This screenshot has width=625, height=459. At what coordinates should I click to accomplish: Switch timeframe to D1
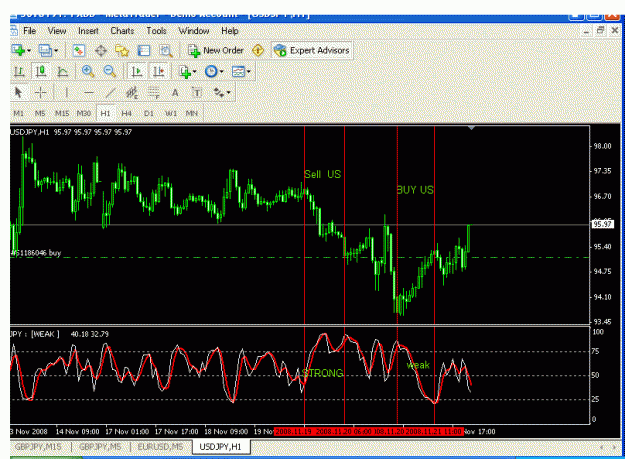click(149, 114)
